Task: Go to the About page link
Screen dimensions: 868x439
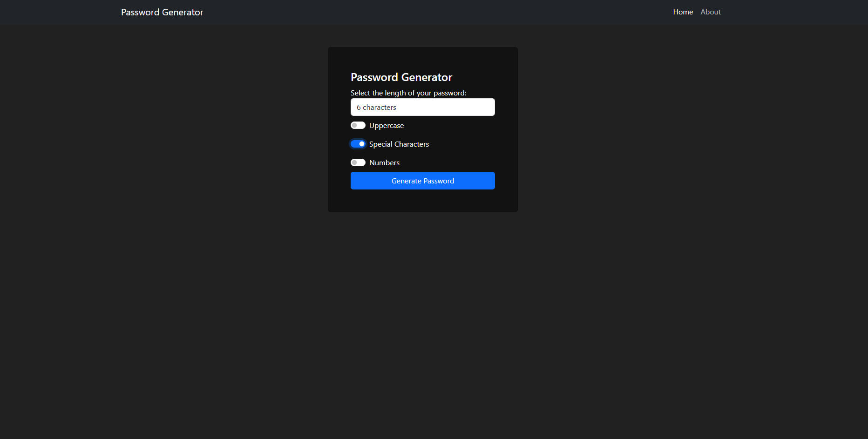Action: [711, 12]
